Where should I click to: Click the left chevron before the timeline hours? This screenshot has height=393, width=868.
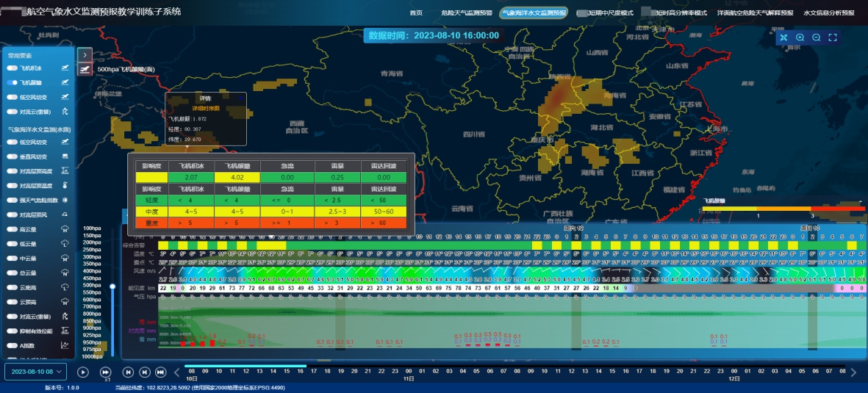tap(176, 372)
